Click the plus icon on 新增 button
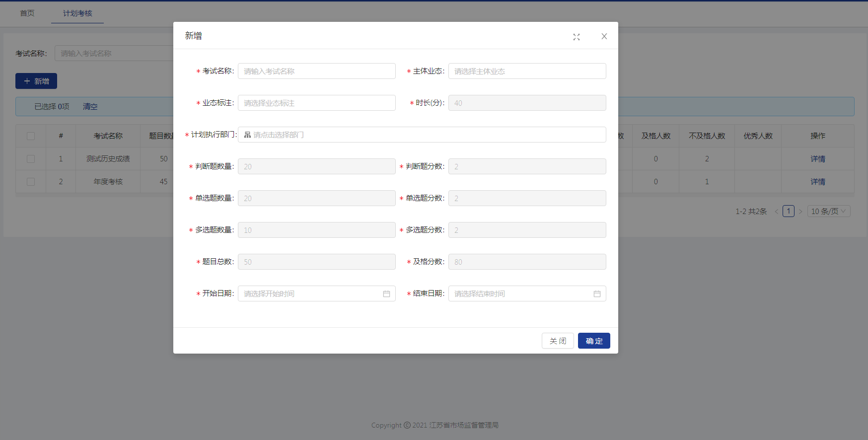Image resolution: width=868 pixels, height=440 pixels. click(x=27, y=81)
